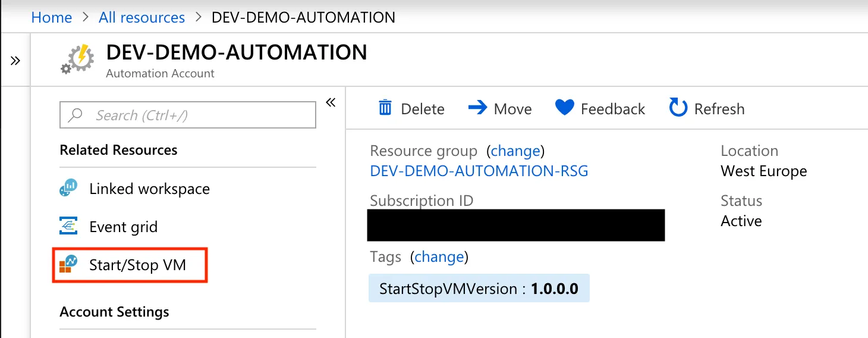Go to Home breadcrumb
The height and width of the screenshot is (338, 868).
pos(52,17)
